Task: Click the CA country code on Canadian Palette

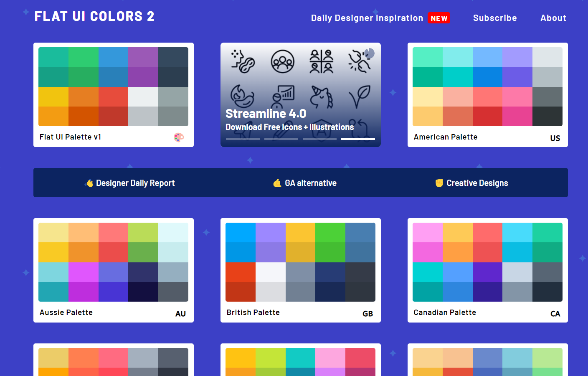Action: click(x=555, y=314)
